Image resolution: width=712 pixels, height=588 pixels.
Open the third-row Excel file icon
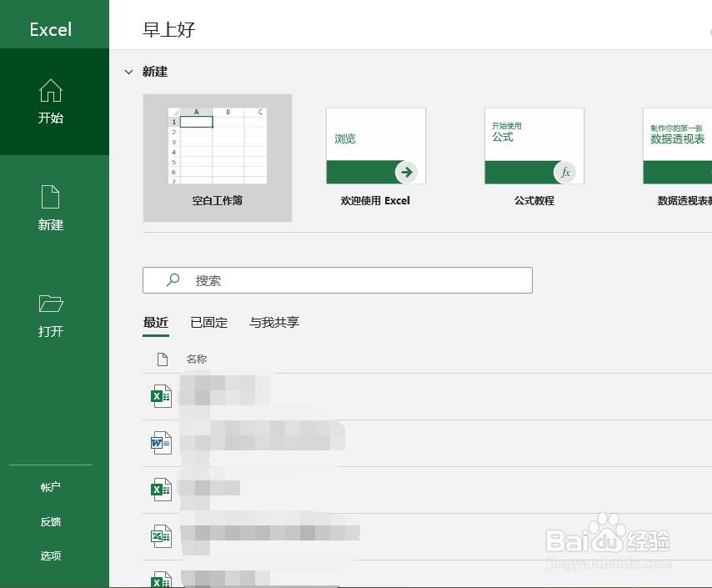(161, 490)
